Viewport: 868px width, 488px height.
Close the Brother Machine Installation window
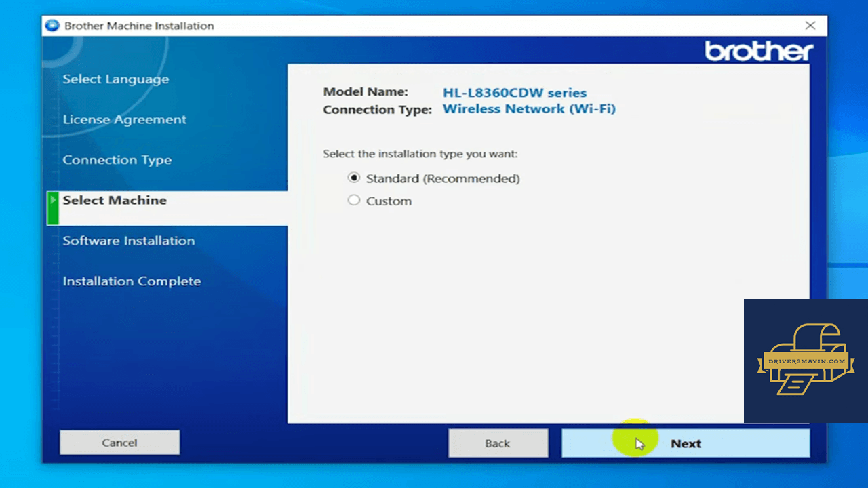pos(810,26)
